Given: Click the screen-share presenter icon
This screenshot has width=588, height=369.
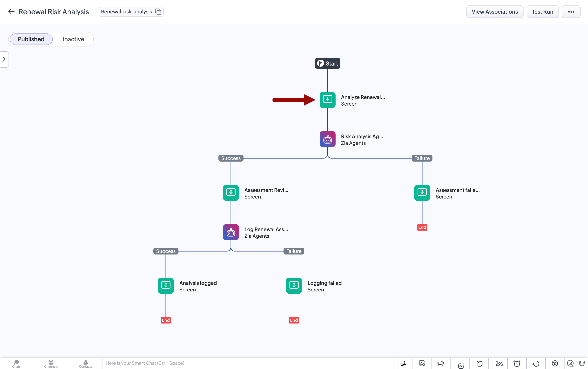Looking at the screenshot, I should [403, 363].
